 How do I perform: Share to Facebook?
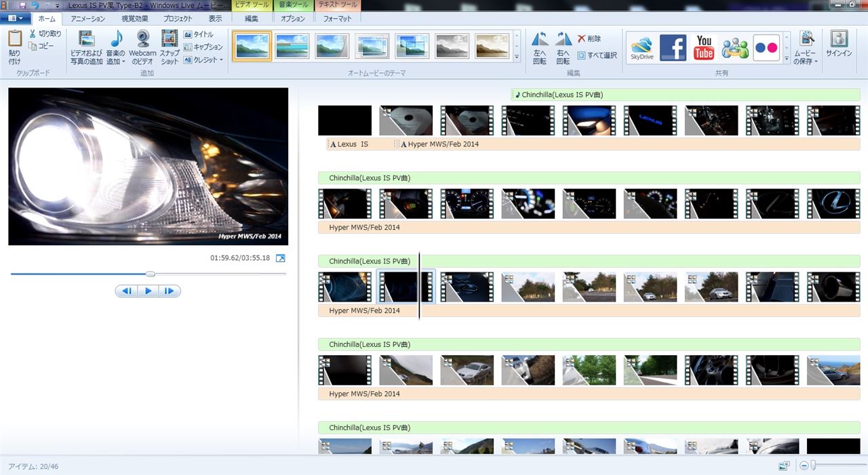coord(673,47)
